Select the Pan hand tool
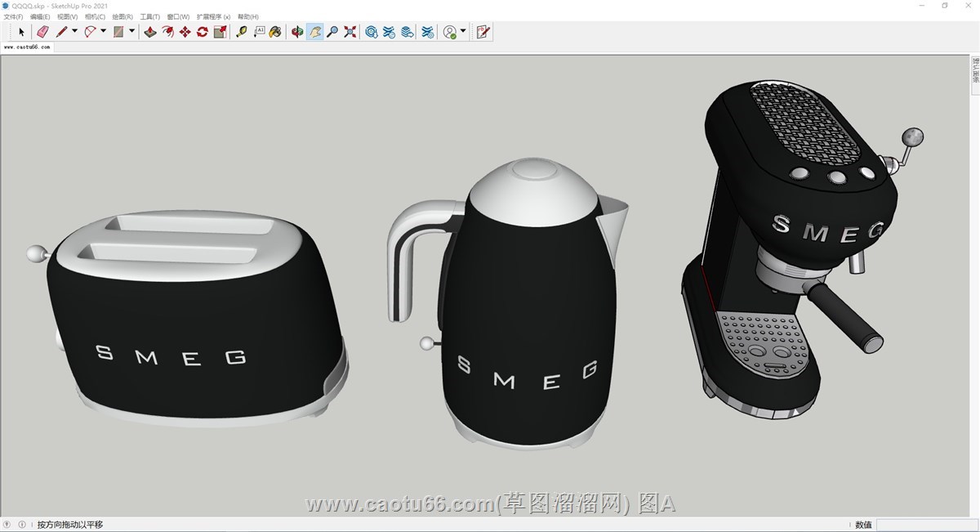The image size is (980, 532). (x=314, y=32)
